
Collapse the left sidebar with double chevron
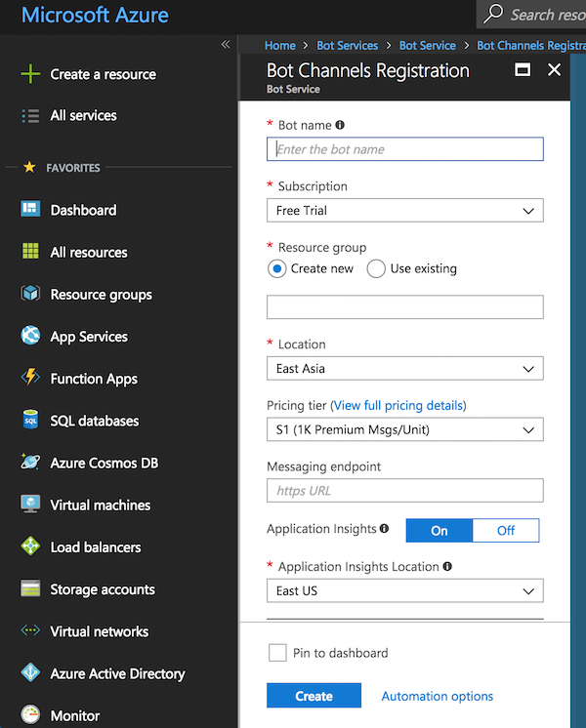[226, 44]
